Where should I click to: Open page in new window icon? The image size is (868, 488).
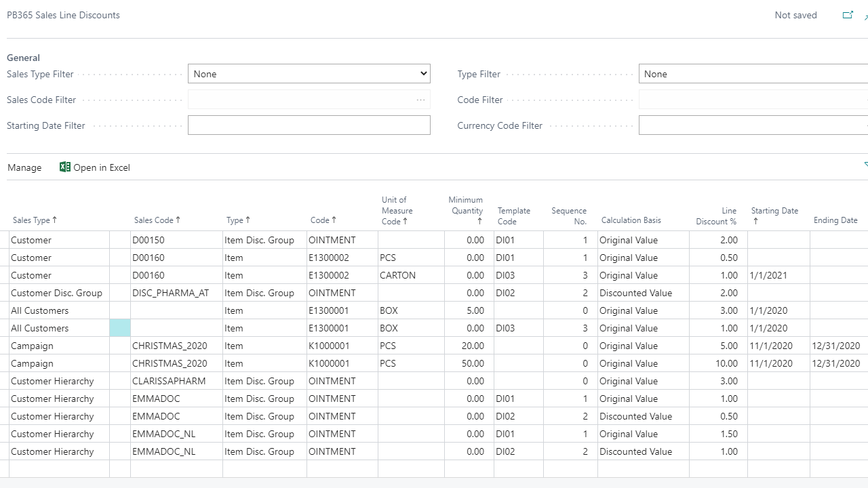848,15
